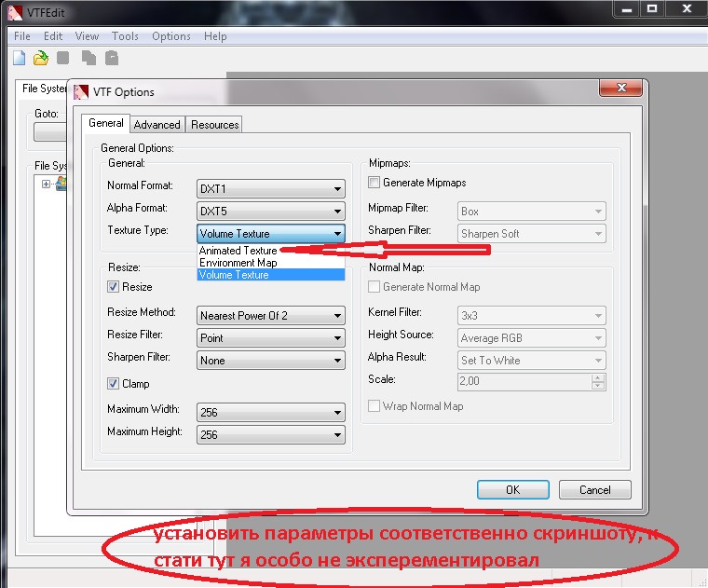Viewport: 708px width, 588px height.
Task: Click the Paste toolbar icon
Action: [112, 58]
